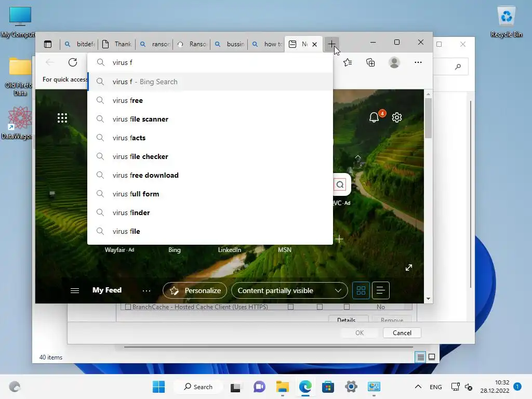Open Content partially visible dropdown
Viewport: 532px width, 399px height.
coord(289,290)
